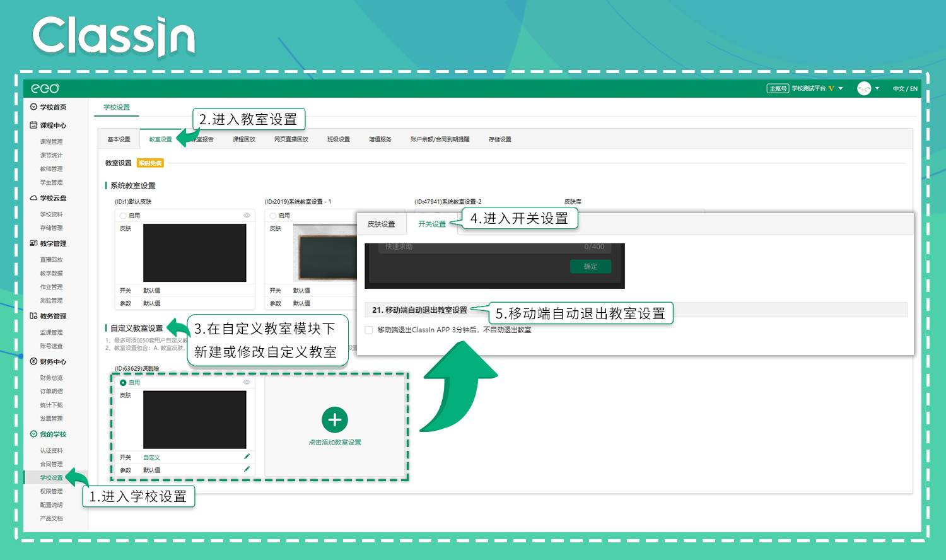Click the 21. 移动端自动退出教室设置 heading
This screenshot has height=560, width=946.
tap(419, 310)
